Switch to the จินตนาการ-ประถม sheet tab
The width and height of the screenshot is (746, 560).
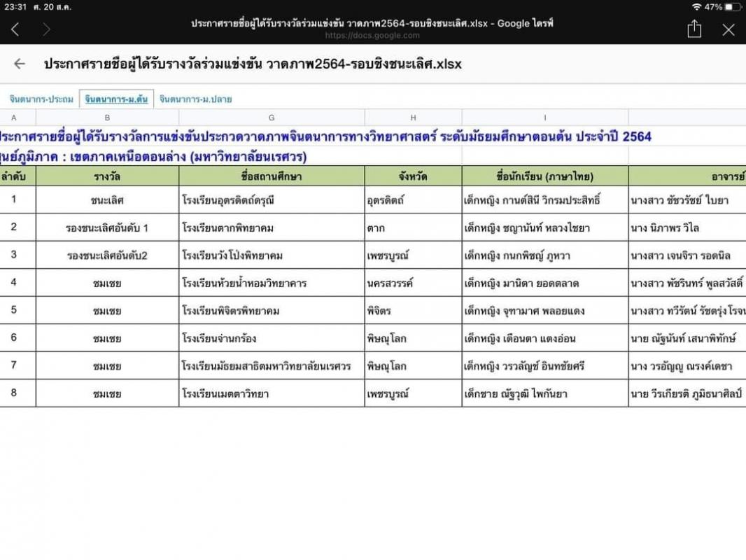(41, 99)
